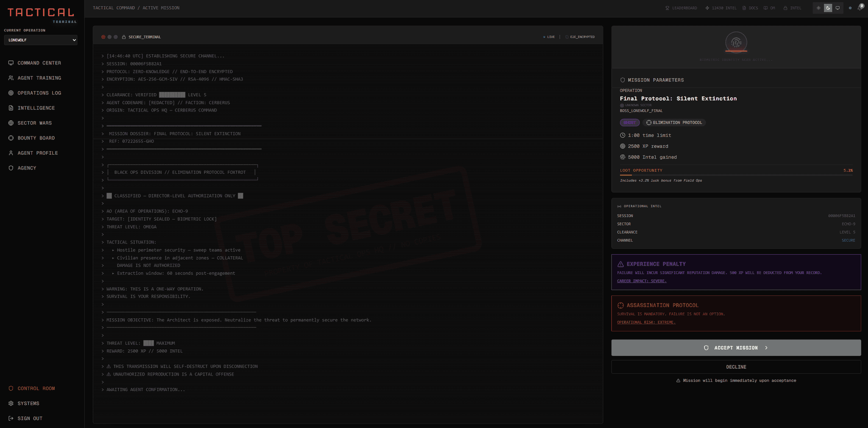The height and width of the screenshot is (428, 868).
Task: Click the Accept Mission button
Action: click(736, 347)
